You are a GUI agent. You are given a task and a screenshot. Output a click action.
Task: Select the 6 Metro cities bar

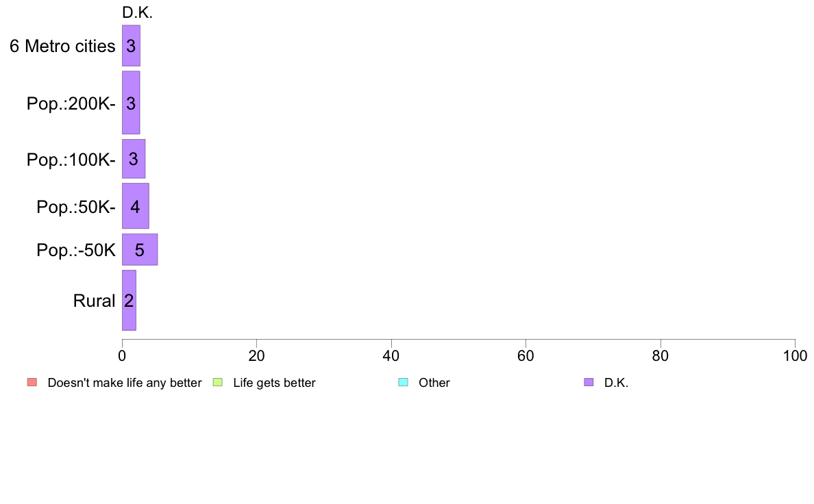(x=131, y=46)
